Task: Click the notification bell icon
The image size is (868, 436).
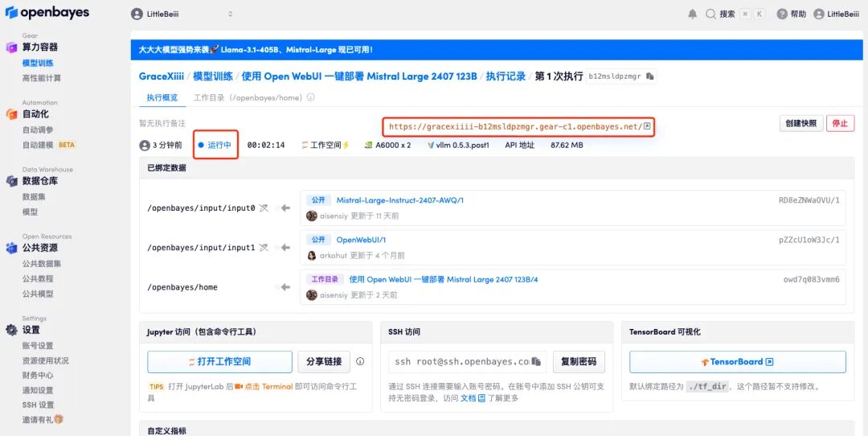Action: point(693,14)
